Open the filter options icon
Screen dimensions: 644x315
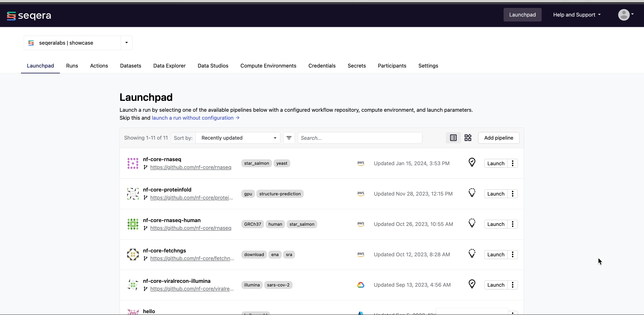[289, 138]
